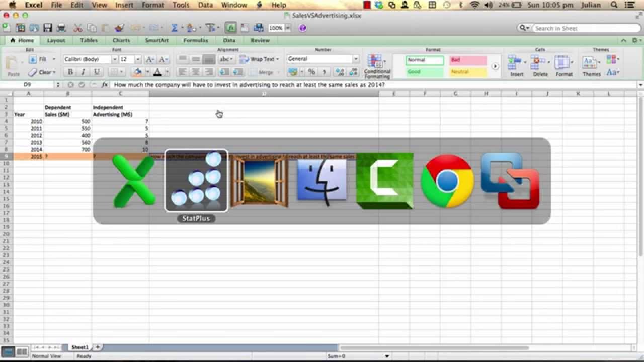
Task: Click the Format Painter brush icon
Action: click(119, 28)
